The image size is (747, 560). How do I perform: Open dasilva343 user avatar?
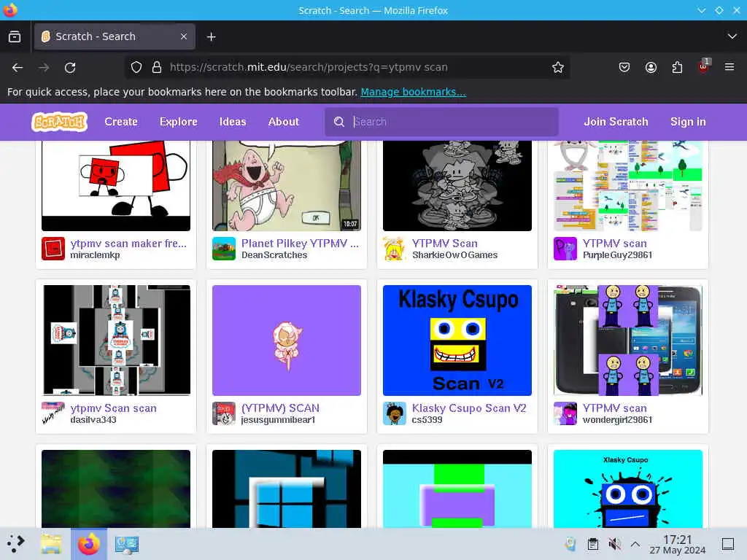tap(53, 413)
